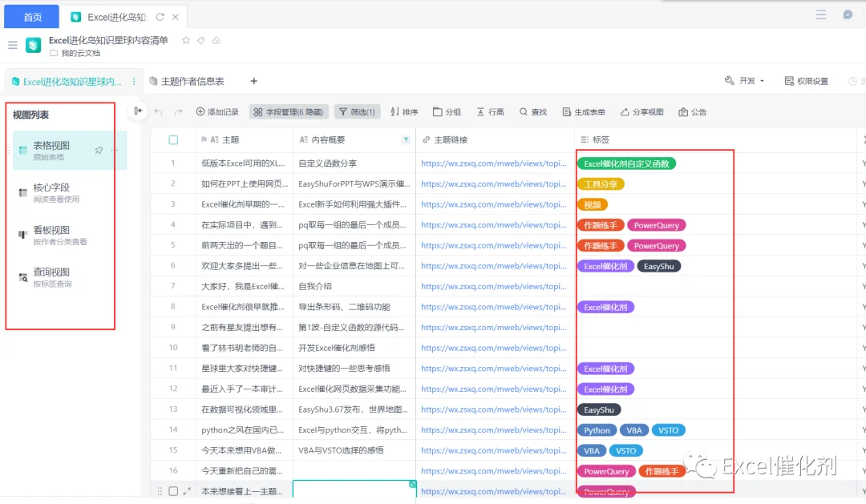Screen dimensions: 866x504
Task: Open the 查找 search tool
Action: click(x=533, y=112)
